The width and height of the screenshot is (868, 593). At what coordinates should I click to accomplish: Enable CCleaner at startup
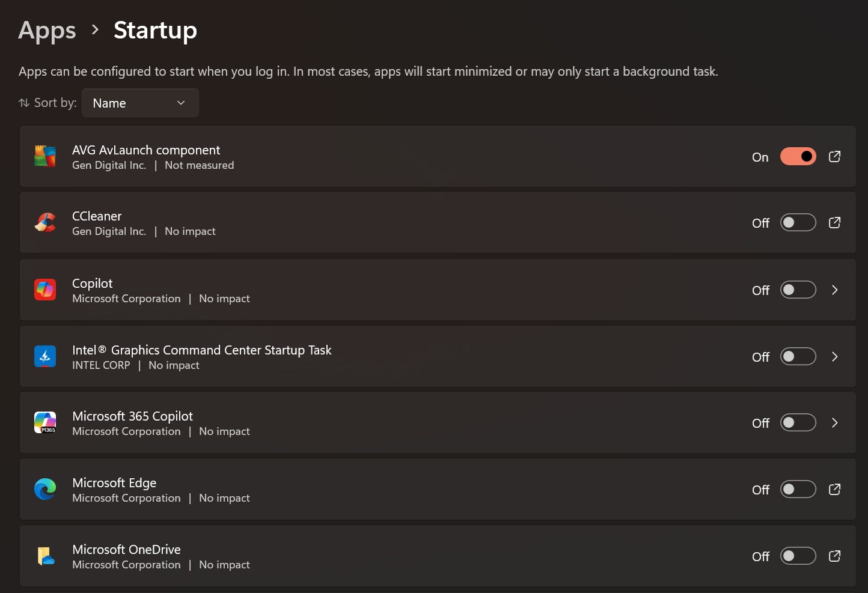point(798,223)
